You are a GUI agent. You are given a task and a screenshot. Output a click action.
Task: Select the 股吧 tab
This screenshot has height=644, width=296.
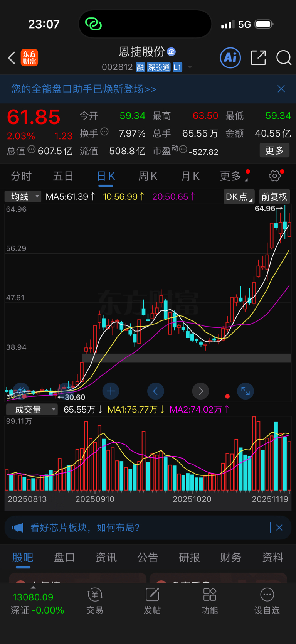click(x=23, y=558)
